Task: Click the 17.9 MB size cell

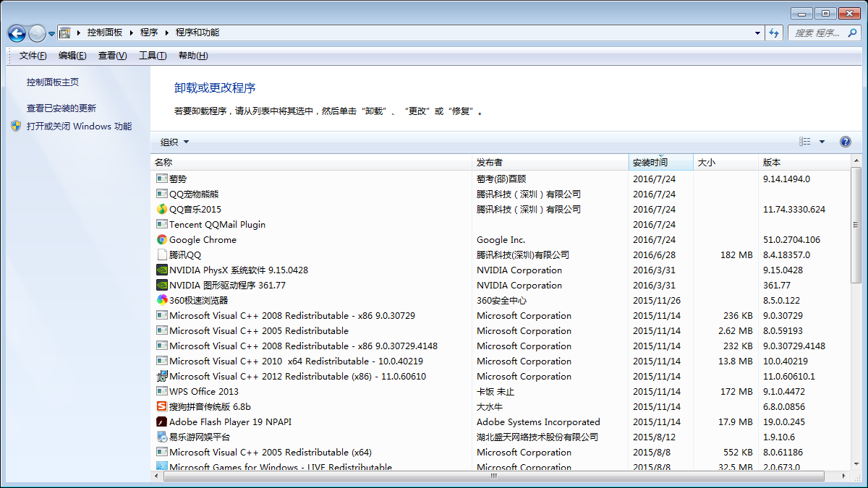Action: click(736, 422)
